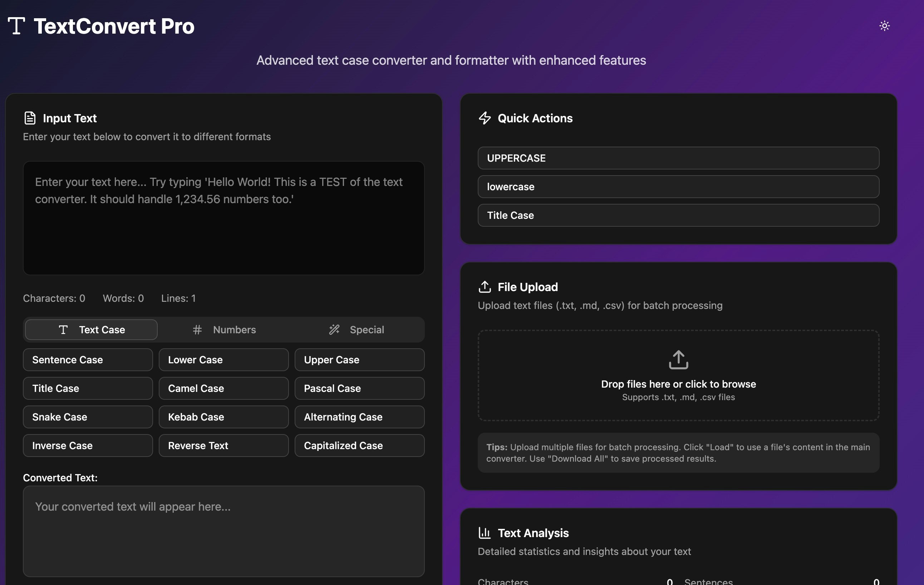Click Drop files here to browse area

tap(678, 384)
